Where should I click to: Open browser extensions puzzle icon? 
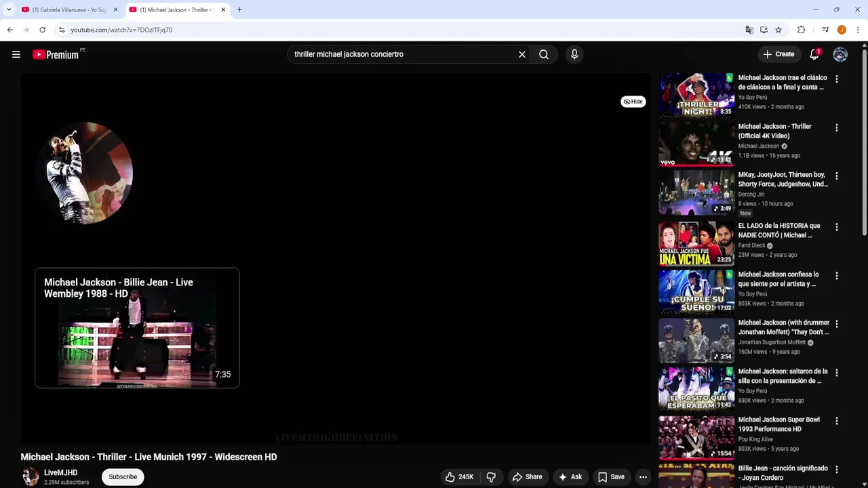point(802,30)
